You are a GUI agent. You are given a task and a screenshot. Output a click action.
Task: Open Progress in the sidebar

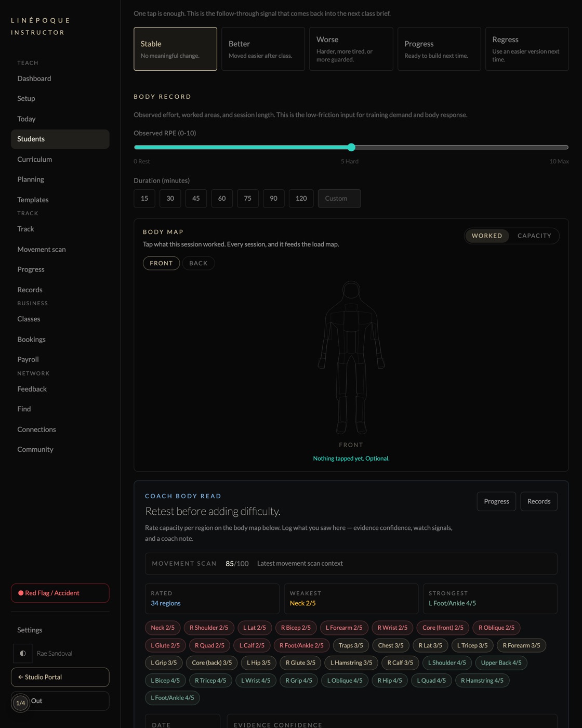60,269
